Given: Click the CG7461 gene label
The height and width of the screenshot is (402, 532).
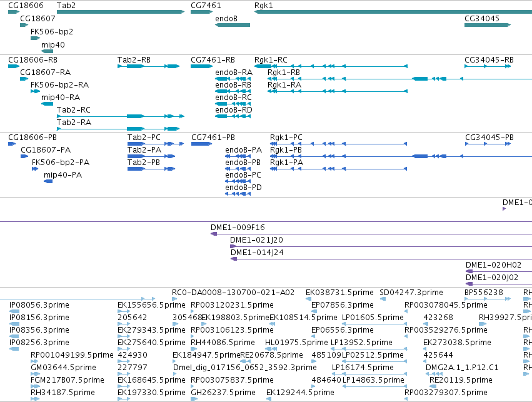Looking at the screenshot, I should 206,6.
